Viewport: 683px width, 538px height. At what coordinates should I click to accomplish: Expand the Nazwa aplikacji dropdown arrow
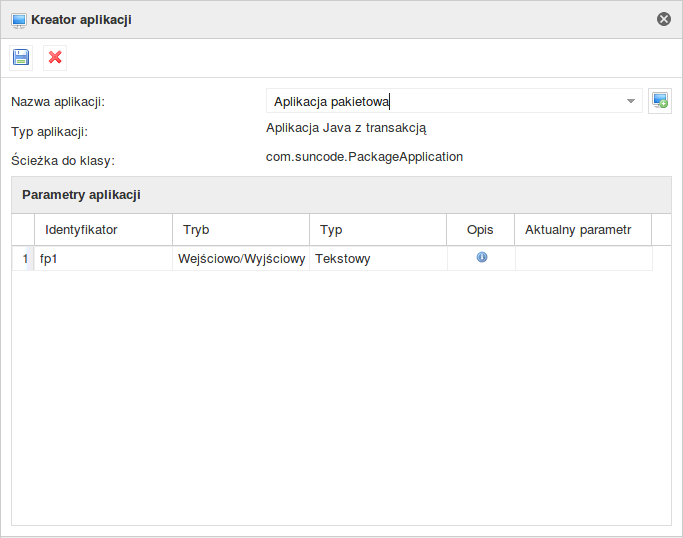point(631,101)
